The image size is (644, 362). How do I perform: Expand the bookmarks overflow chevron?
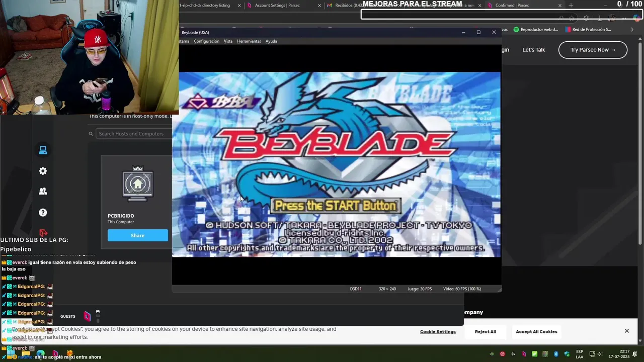point(632,30)
